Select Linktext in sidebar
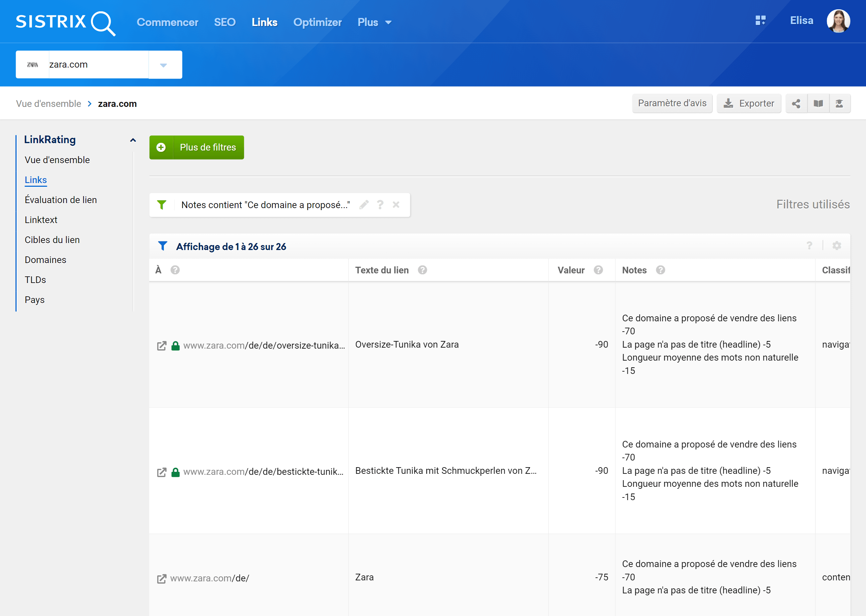 [x=41, y=220]
